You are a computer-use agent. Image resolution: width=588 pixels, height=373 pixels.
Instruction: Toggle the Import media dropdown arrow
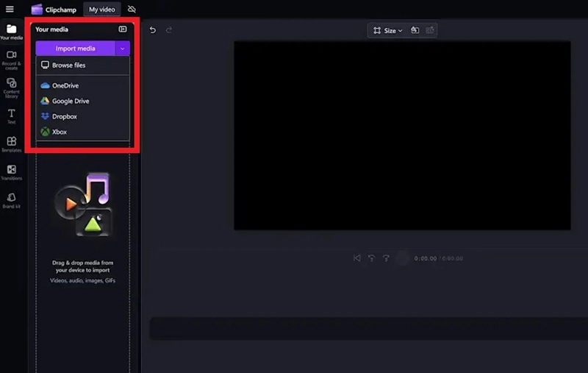[x=123, y=49]
